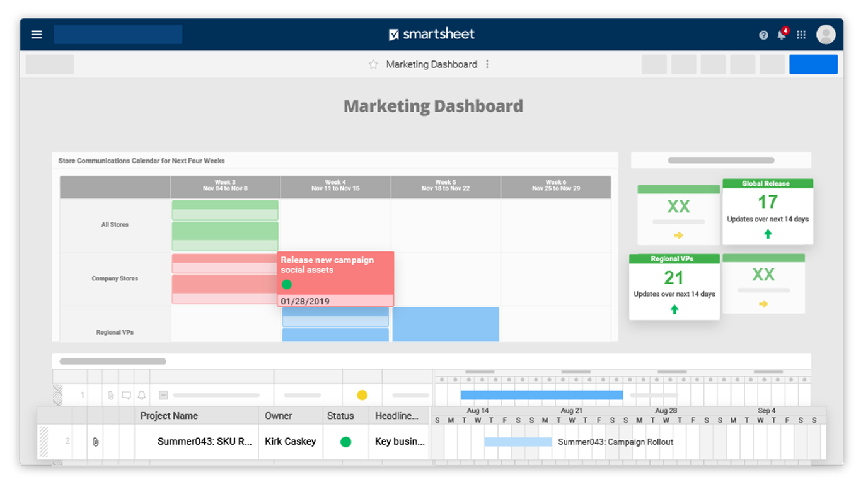This screenshot has height=499, width=868.
Task: Select the Project Name column header
Action: 169,416
